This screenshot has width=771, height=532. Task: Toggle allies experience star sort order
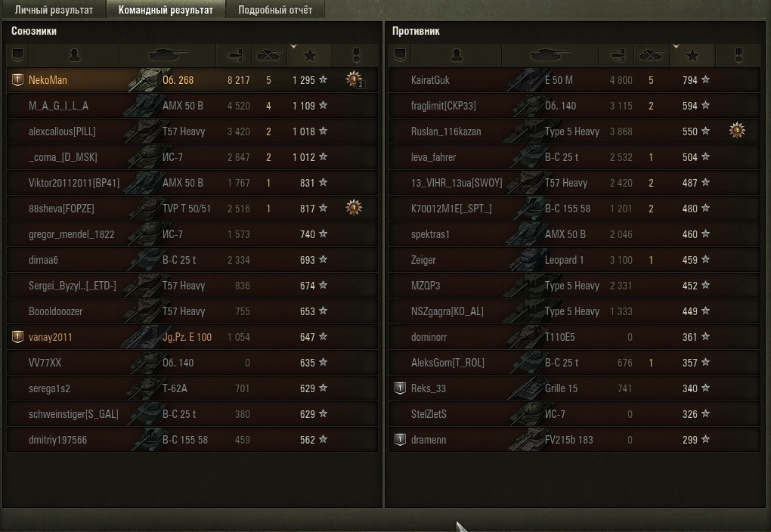[310, 55]
